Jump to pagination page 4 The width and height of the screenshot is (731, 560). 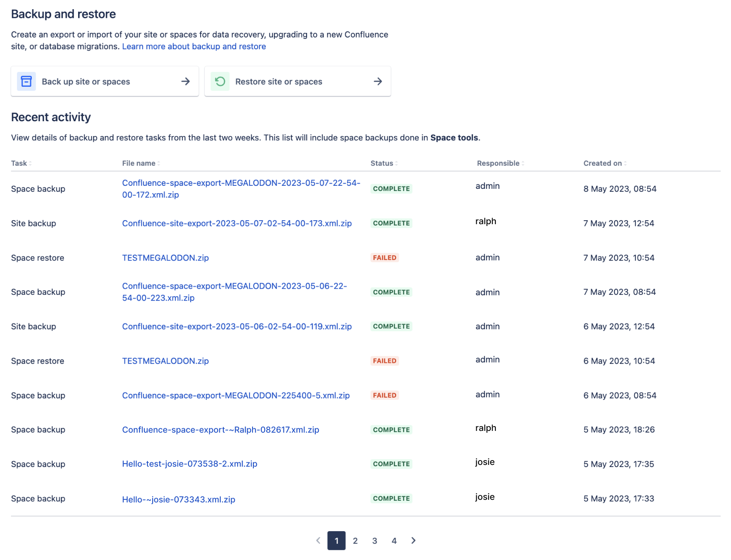pyautogui.click(x=394, y=541)
